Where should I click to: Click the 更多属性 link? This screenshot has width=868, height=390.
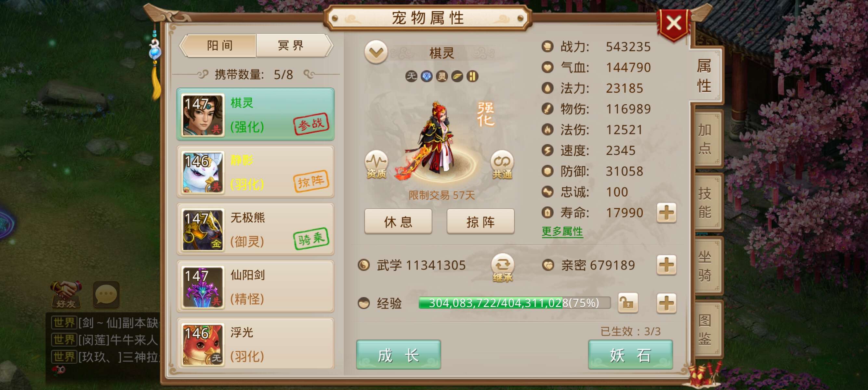[562, 231]
